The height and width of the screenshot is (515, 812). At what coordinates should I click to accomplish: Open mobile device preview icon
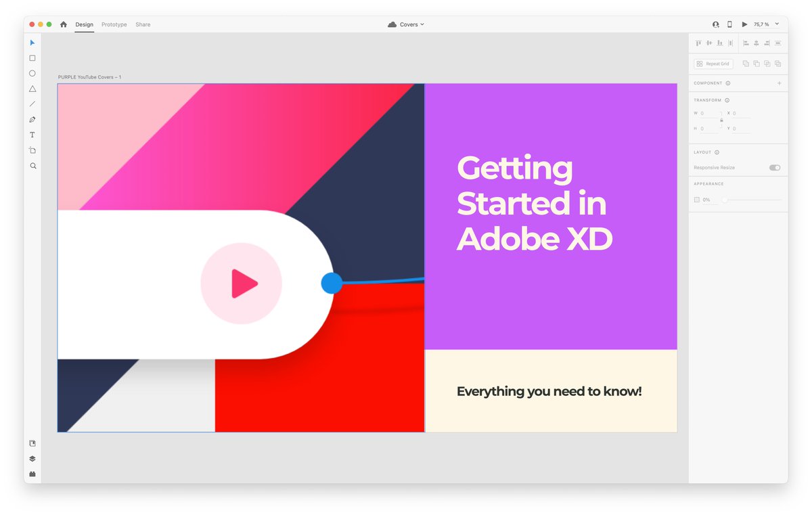coord(729,24)
